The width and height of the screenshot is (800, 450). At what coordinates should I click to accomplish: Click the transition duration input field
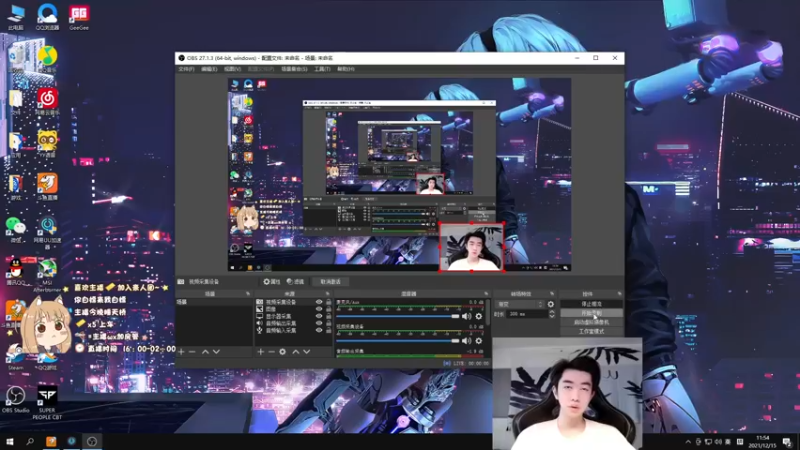[527, 314]
